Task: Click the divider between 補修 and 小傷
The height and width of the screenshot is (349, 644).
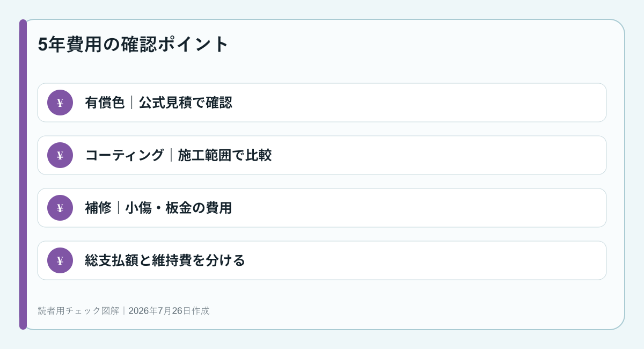Action: tap(119, 208)
